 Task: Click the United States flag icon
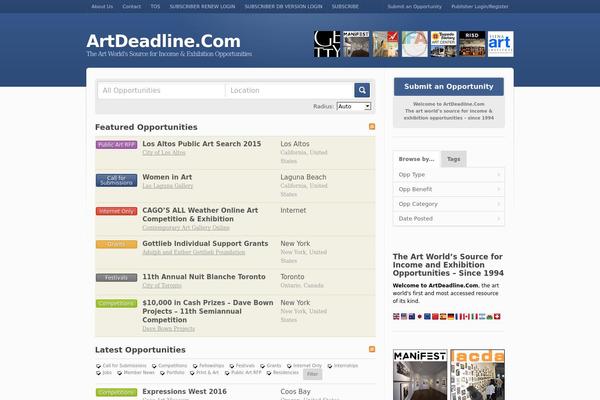(x=404, y=317)
